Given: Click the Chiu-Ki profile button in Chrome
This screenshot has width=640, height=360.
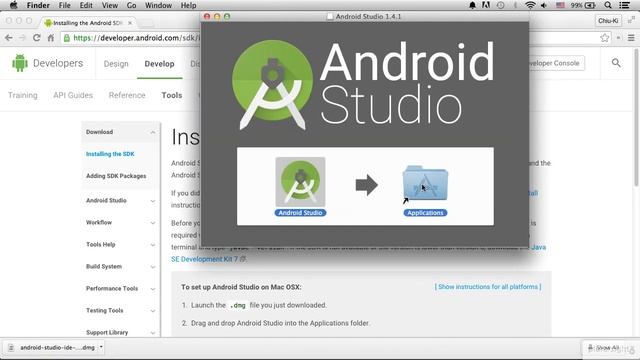Looking at the screenshot, I should click(x=608, y=20).
